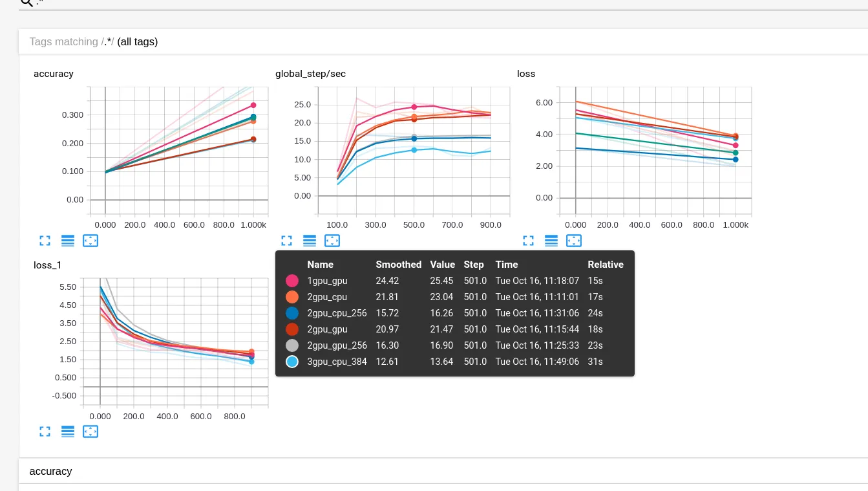Fit domain to data on loss_1 chart
The height and width of the screenshot is (491, 868).
90,431
